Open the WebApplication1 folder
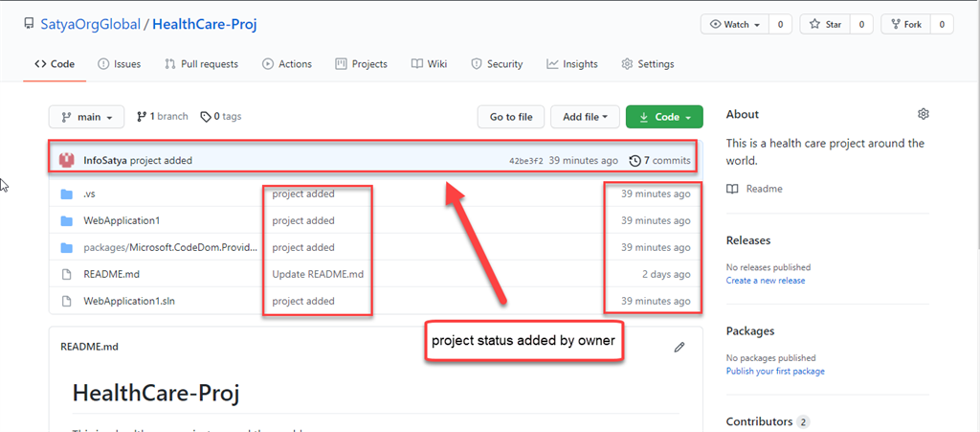980x432 pixels. (122, 220)
